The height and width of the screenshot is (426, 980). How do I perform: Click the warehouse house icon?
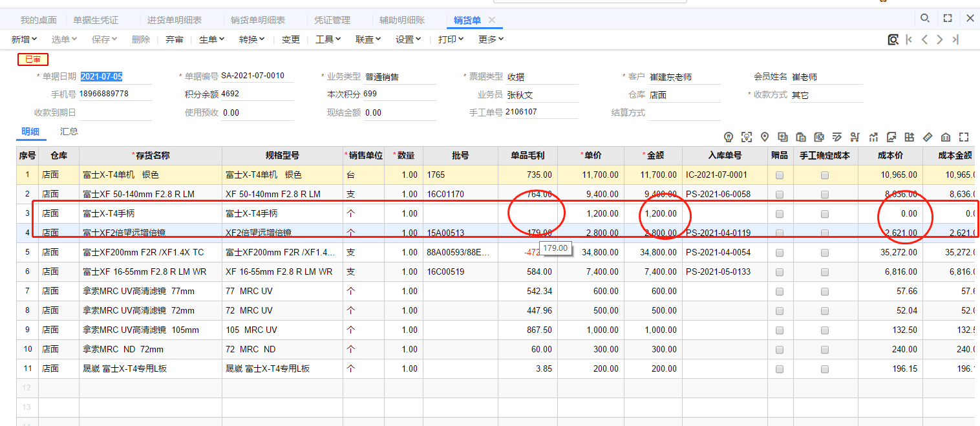[946, 137]
